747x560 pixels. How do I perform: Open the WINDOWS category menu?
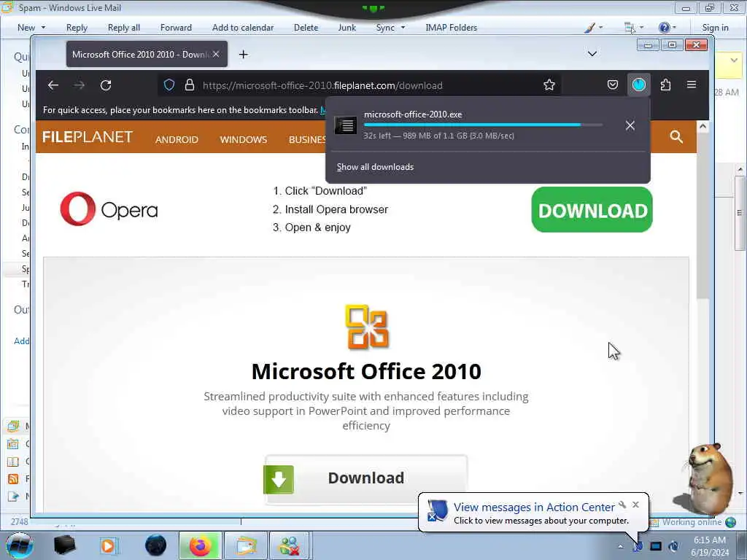pos(244,139)
